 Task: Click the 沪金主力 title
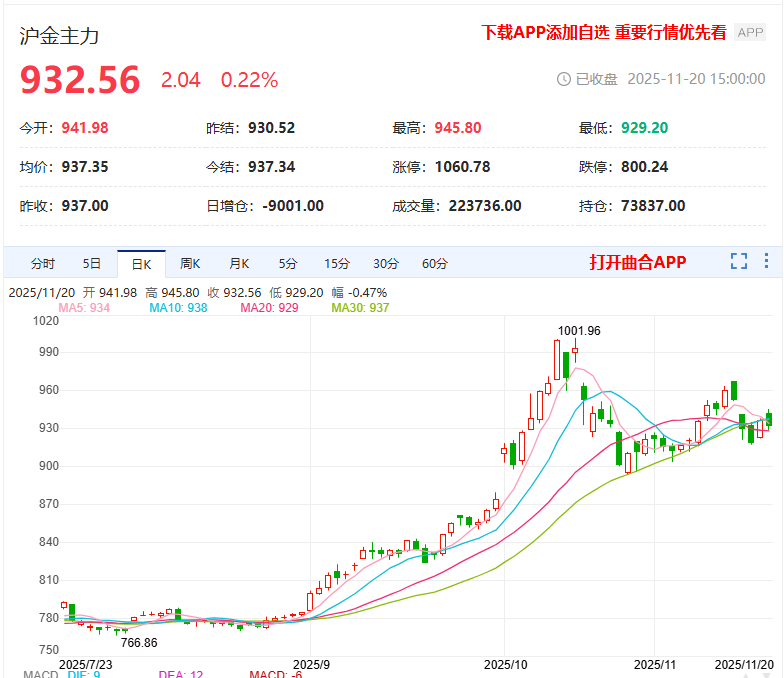point(59,36)
